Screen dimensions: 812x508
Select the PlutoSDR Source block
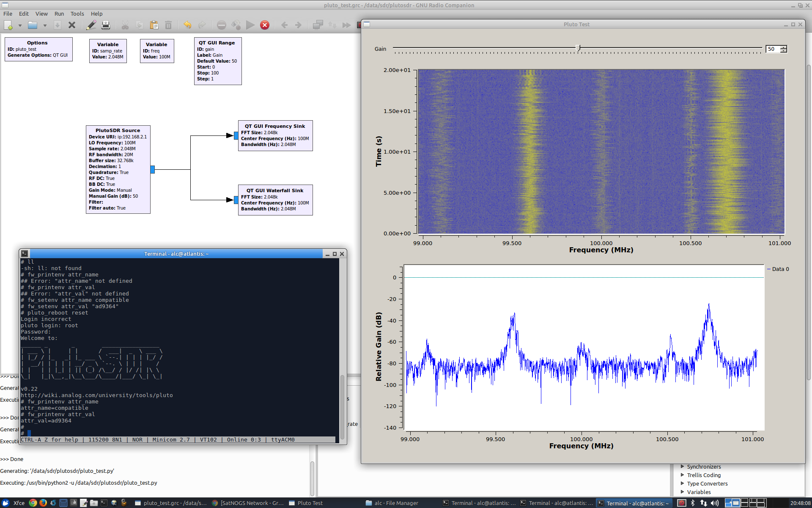118,169
